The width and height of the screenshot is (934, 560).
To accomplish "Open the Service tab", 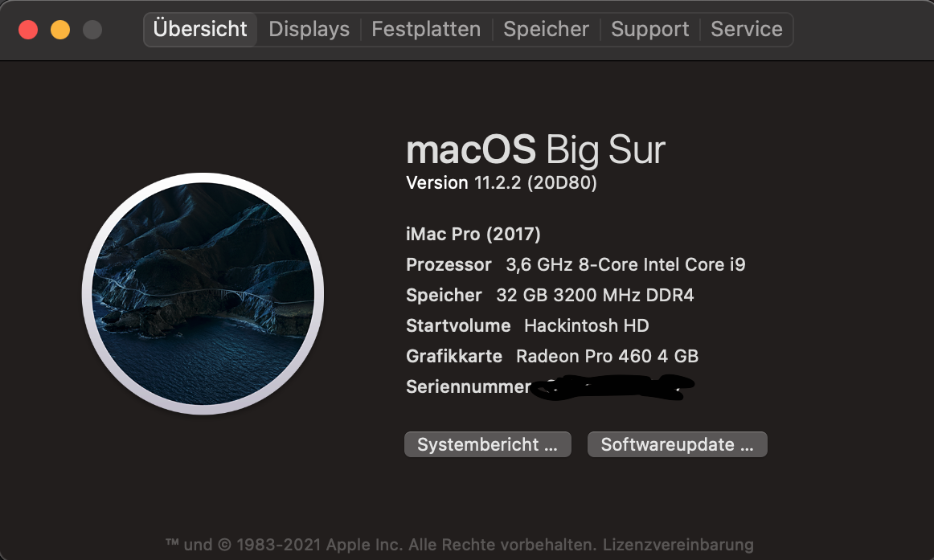I will pyautogui.click(x=746, y=30).
